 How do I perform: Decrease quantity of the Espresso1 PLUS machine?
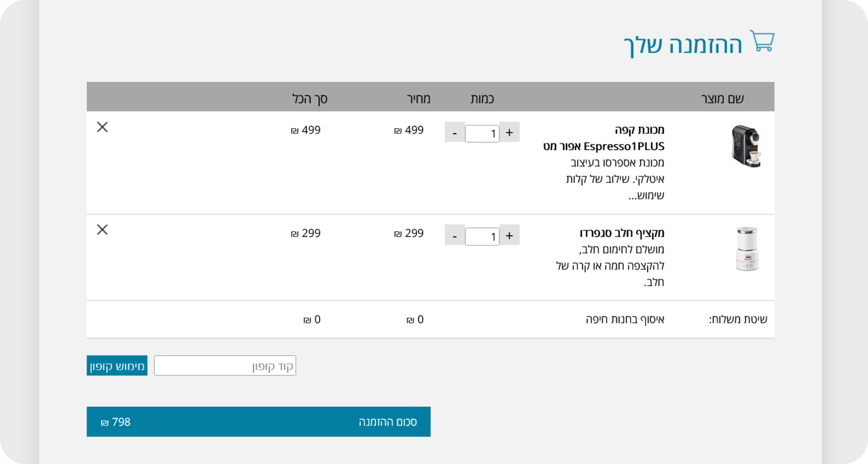[x=455, y=132]
